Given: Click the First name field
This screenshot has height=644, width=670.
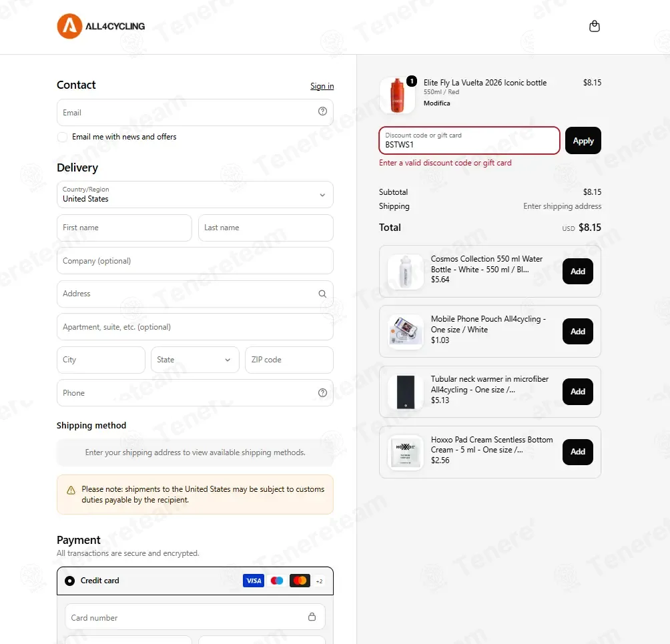Looking at the screenshot, I should tap(124, 228).
